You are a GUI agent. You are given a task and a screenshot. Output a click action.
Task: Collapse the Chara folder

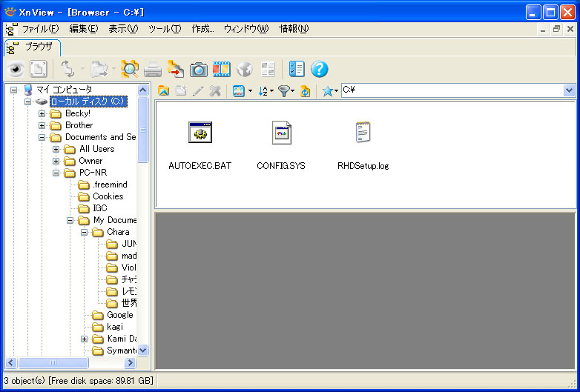coord(84,233)
